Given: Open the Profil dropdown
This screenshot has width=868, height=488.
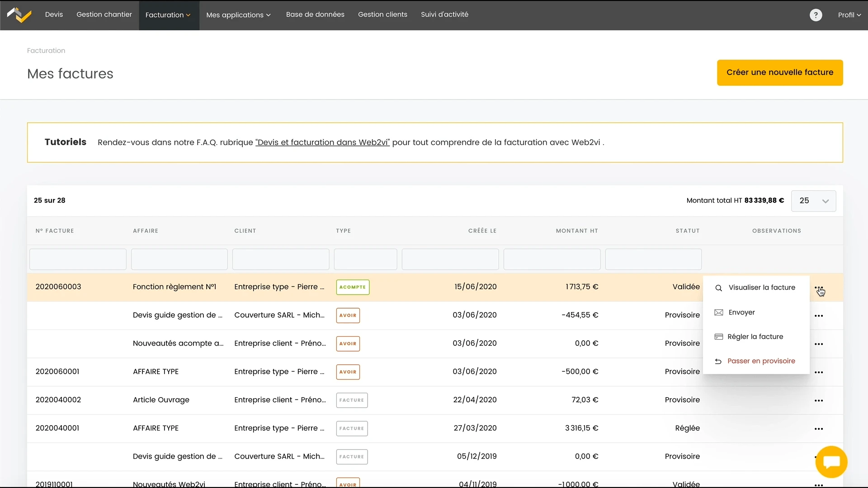Looking at the screenshot, I should 849,15.
